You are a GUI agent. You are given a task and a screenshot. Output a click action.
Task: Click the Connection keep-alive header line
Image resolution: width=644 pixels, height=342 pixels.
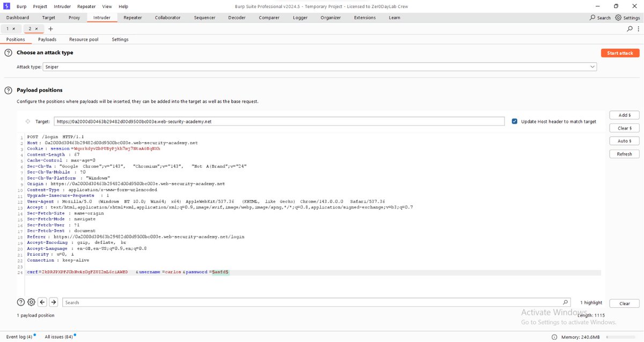point(58,260)
